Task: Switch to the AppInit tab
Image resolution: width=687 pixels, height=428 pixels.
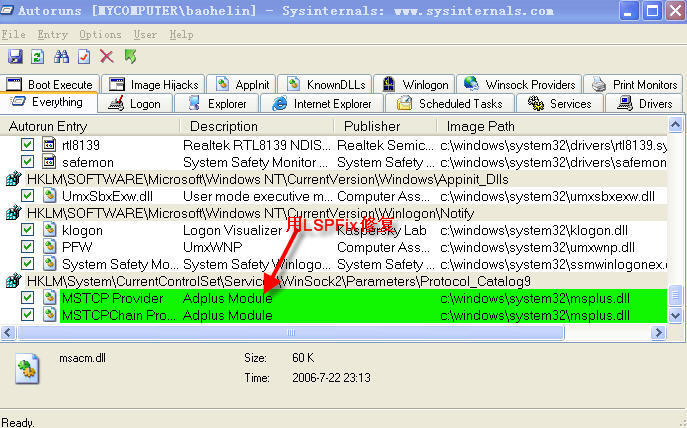Action: pyautogui.click(x=242, y=84)
